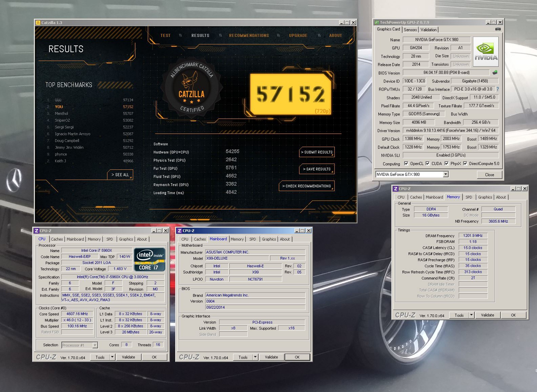Click the Physics Test (CPU) score 2642
Screen dimensions: 537x392
tap(231, 160)
